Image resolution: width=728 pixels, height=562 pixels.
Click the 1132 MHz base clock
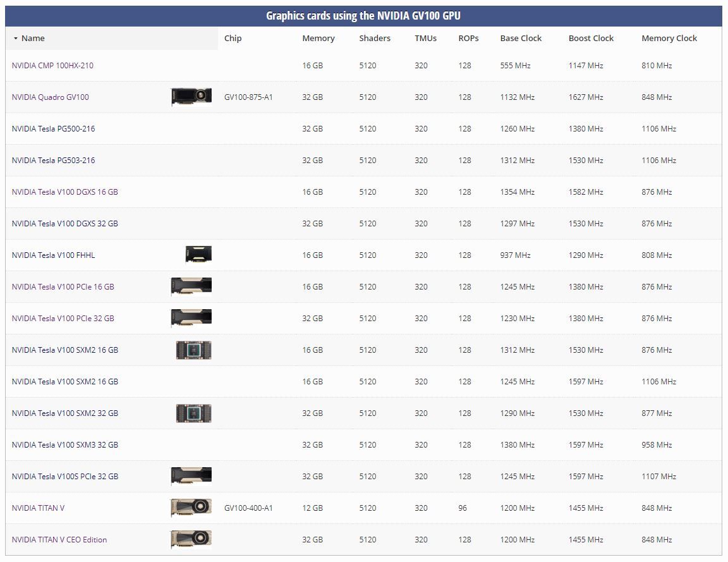[517, 97]
